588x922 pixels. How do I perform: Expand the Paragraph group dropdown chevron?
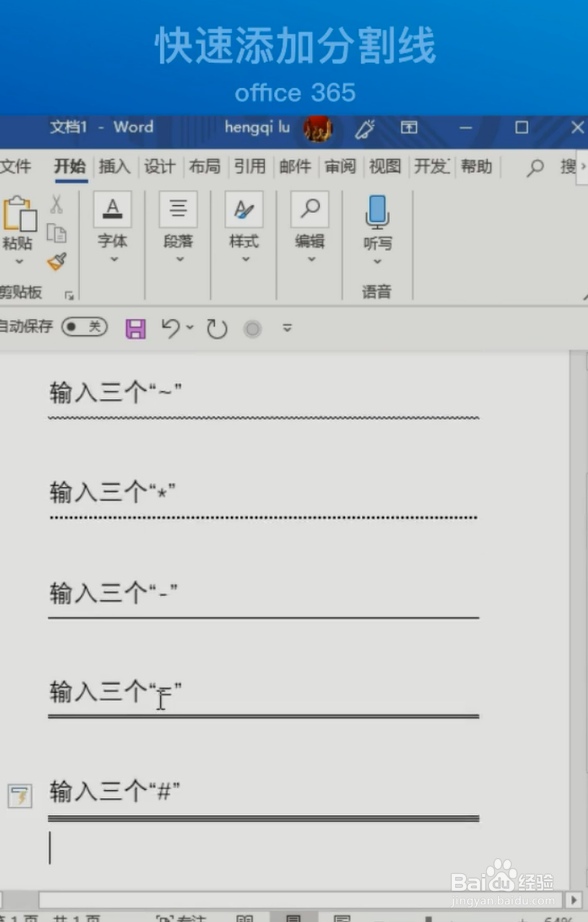click(180, 259)
